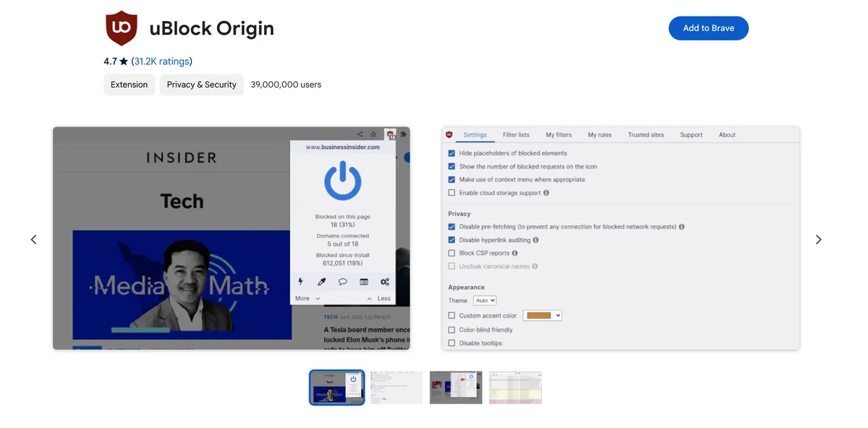Open the 31.2K ratings link

[161, 61]
